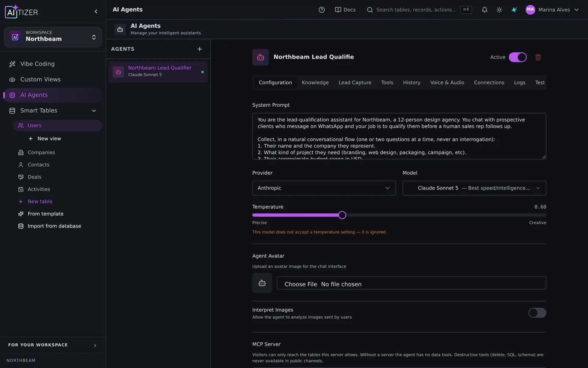588x368 pixels.
Task: Click the avatar preview robot thumbnail
Action: pyautogui.click(x=262, y=283)
